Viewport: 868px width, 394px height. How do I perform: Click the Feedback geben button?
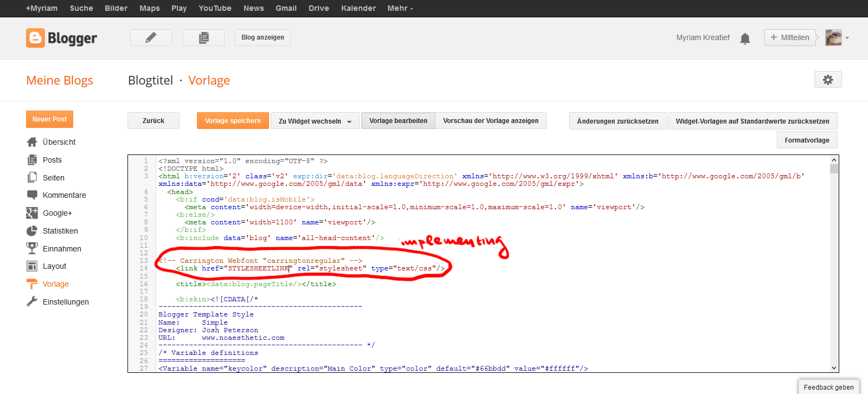pos(828,387)
